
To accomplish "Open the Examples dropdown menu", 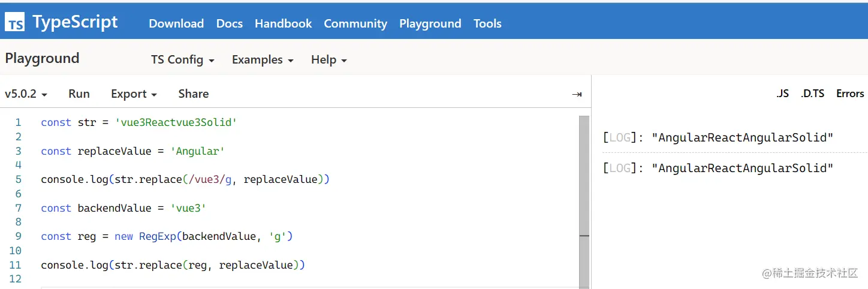I will [x=263, y=60].
